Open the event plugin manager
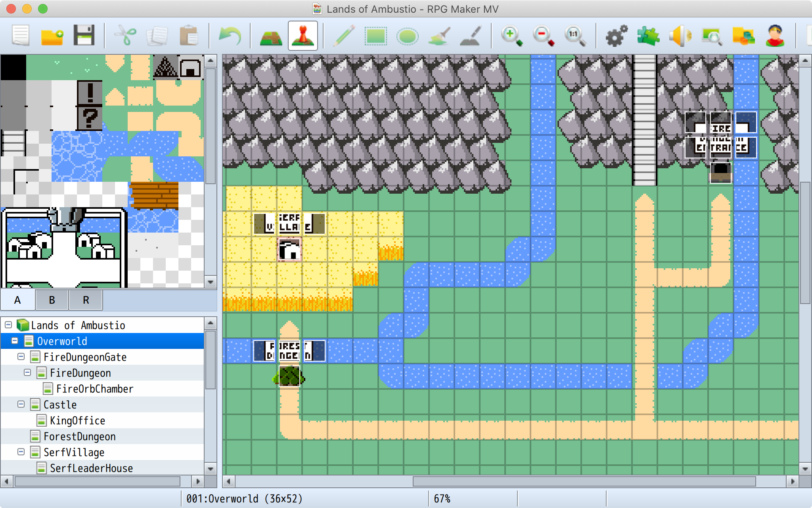This screenshot has height=508, width=812. [x=648, y=37]
